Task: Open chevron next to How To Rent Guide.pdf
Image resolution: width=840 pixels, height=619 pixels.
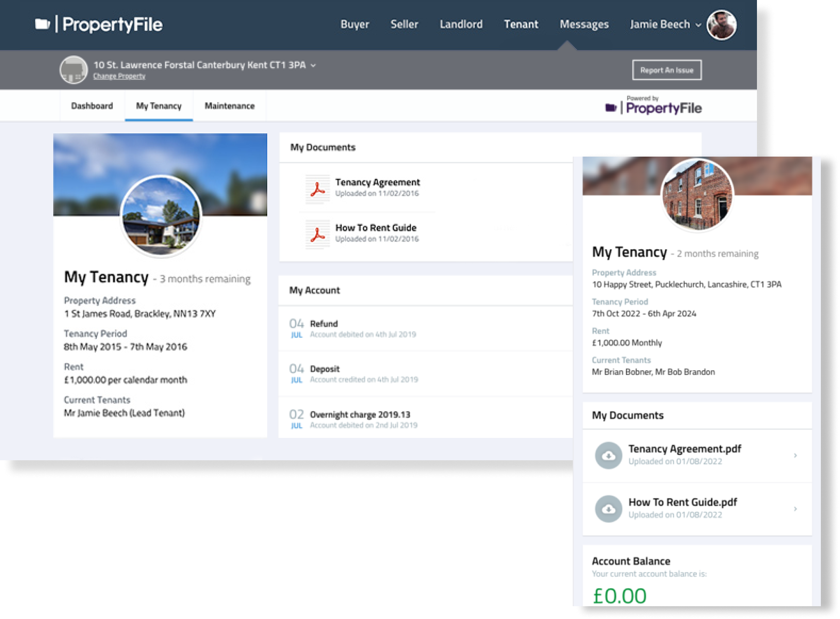Action: point(795,509)
